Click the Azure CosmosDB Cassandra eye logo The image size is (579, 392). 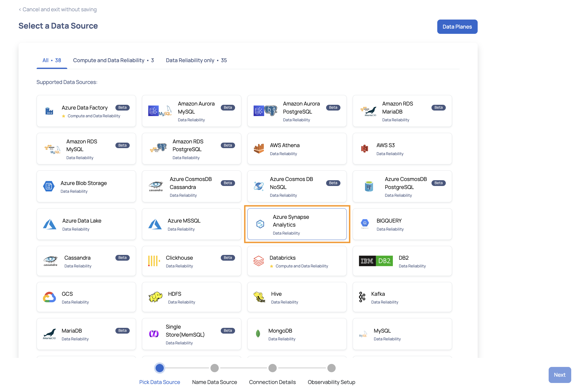point(156,186)
